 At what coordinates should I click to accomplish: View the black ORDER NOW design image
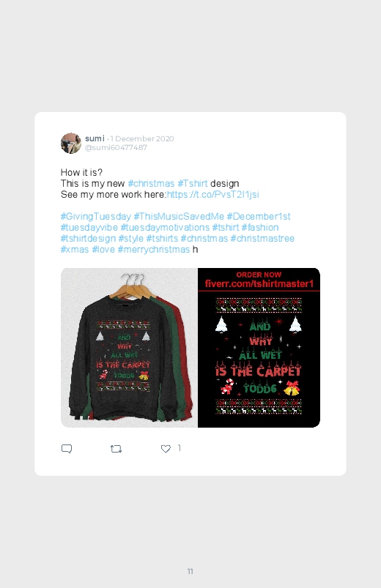click(259, 348)
